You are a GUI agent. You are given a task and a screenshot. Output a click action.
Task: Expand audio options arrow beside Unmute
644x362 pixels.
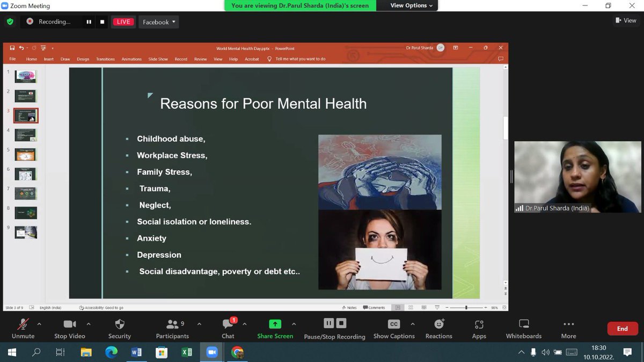(39, 324)
